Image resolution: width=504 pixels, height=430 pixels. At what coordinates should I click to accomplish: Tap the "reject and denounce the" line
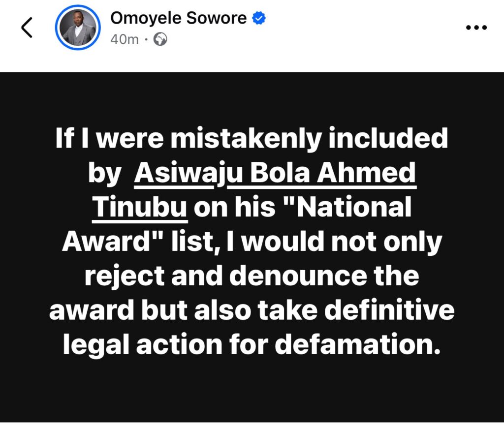pos(252,276)
